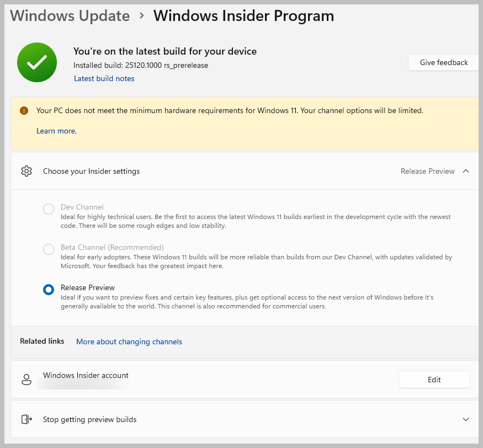Click the green checkmark status icon
This screenshot has height=448, width=483.
coord(37,63)
